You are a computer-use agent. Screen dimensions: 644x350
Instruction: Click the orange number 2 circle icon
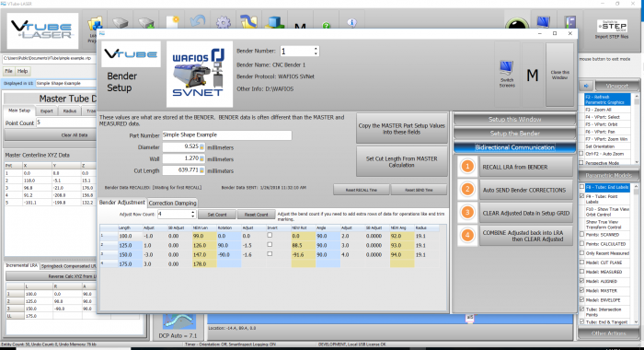(x=467, y=190)
